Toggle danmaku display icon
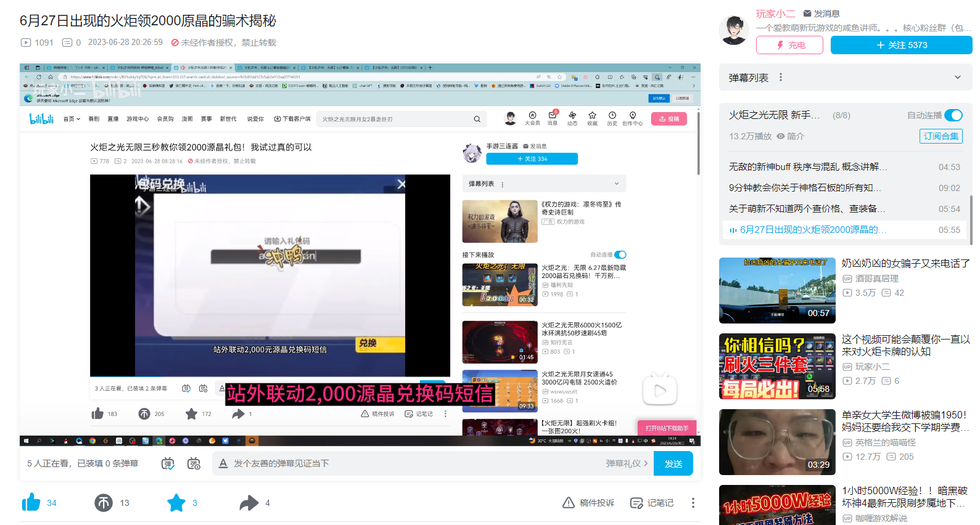Screen dimensions: 980x525 tap(168, 463)
